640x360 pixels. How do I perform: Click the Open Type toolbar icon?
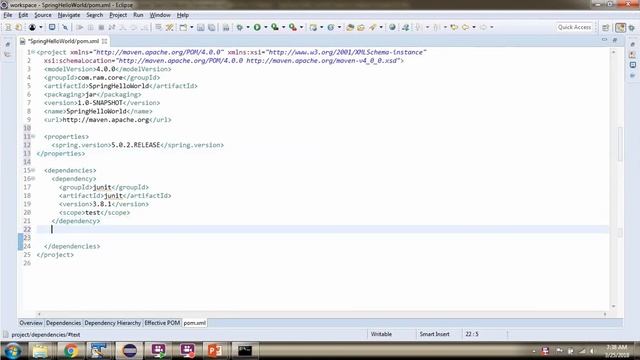click(x=350, y=27)
